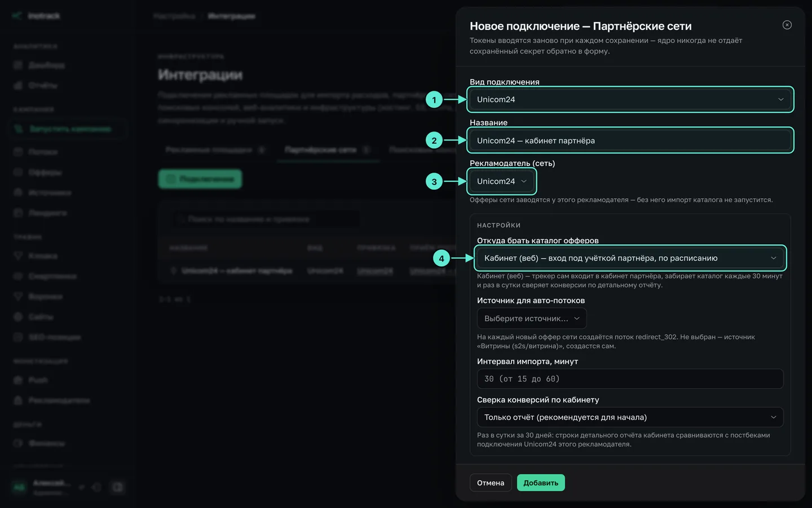Click the Финансы sidebar icon
Viewport: 812px width, 508px height.
18,443
